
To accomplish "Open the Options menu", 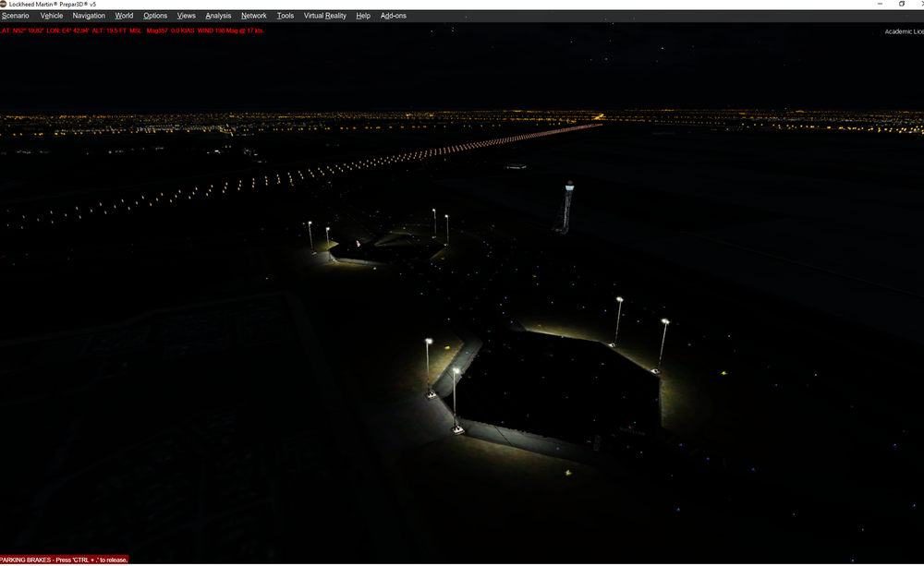I will pyautogui.click(x=155, y=16).
